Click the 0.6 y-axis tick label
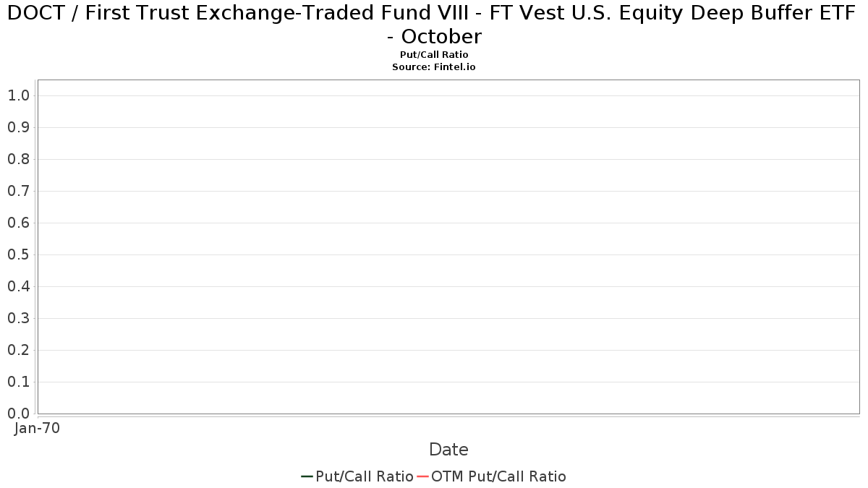Viewport: 868px width, 488px height. coord(18,223)
